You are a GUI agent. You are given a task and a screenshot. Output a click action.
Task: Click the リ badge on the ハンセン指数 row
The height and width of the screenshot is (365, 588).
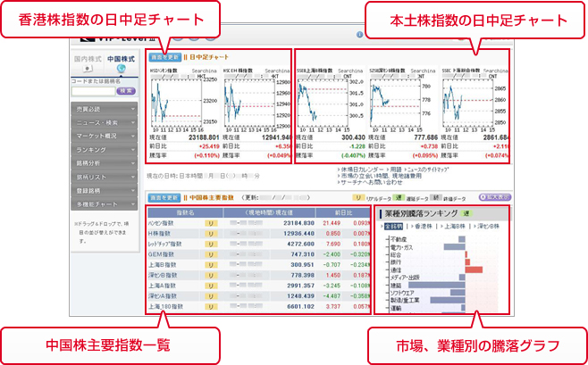click(x=211, y=223)
